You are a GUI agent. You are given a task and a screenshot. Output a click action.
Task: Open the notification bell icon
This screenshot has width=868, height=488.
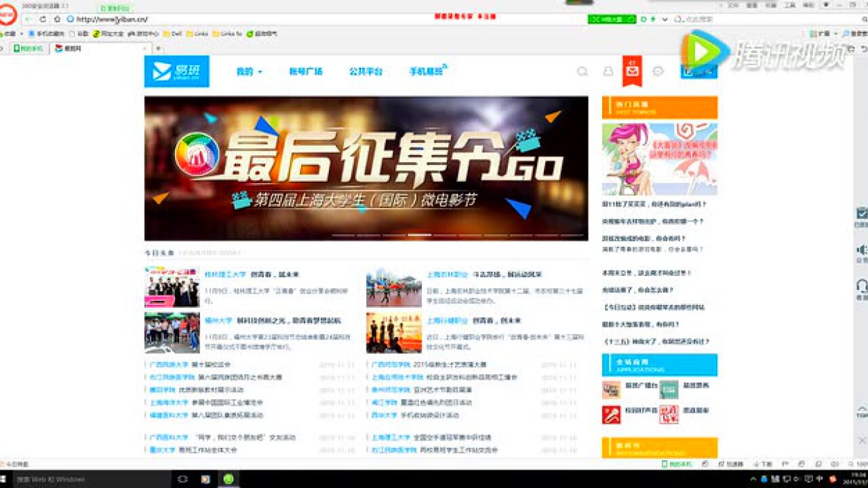[x=608, y=71]
